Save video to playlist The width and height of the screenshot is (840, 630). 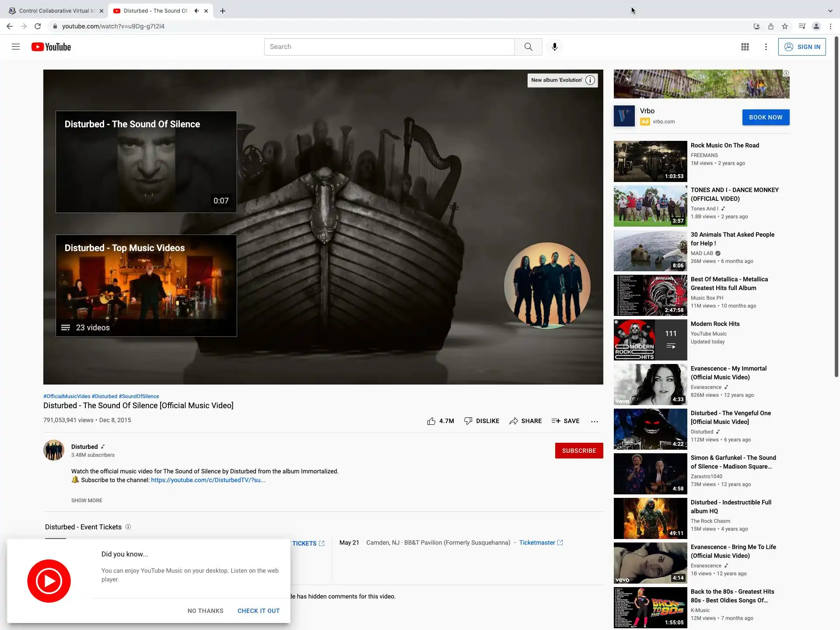(x=565, y=421)
